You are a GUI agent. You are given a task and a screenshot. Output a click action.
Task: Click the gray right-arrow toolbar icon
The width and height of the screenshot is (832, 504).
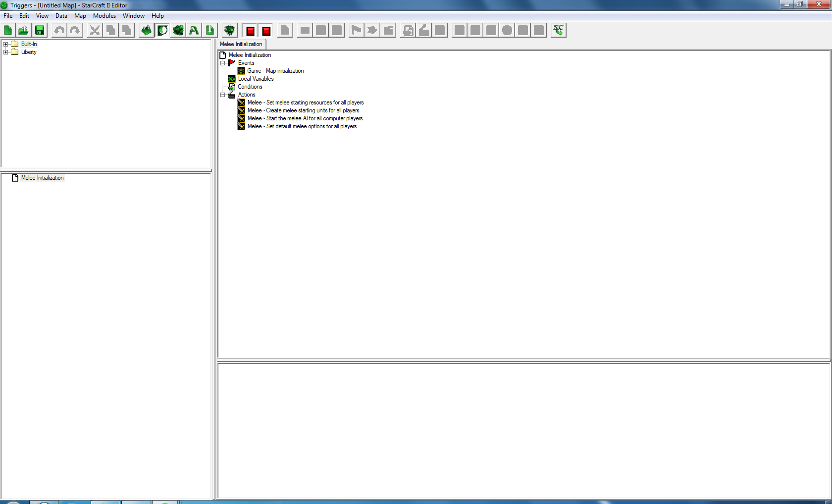pos(372,30)
